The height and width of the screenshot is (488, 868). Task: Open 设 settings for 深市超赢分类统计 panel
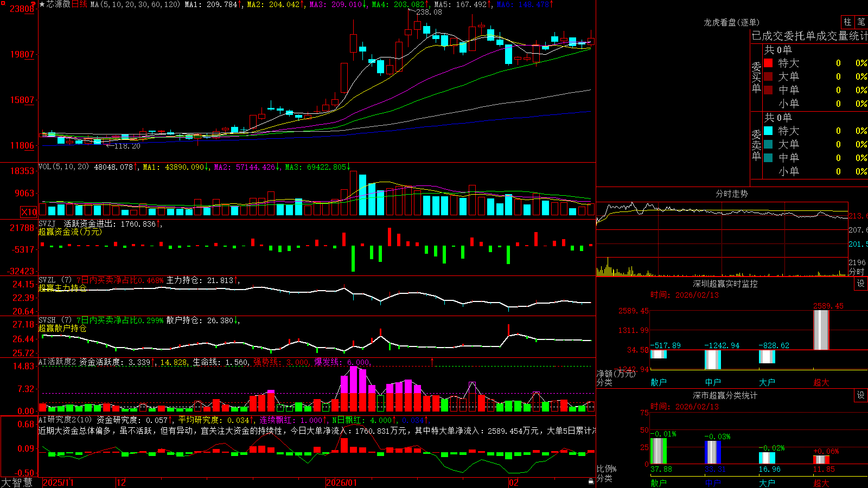point(861,395)
